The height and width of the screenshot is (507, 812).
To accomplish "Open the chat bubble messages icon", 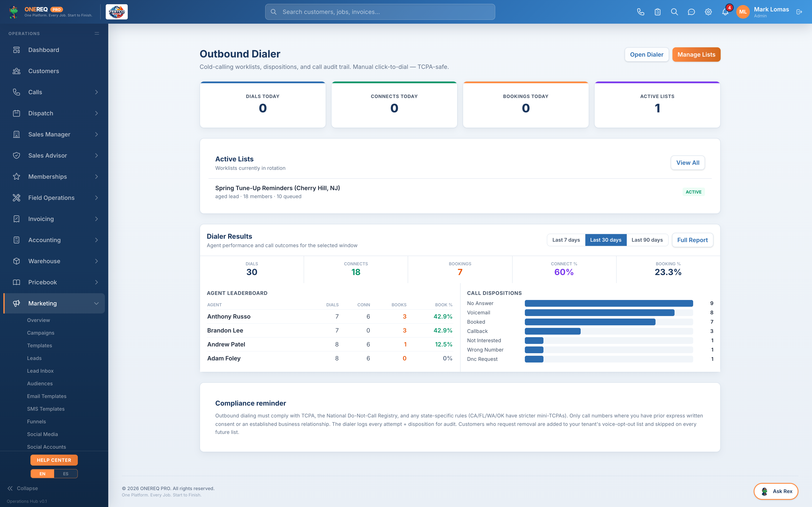I will (691, 12).
